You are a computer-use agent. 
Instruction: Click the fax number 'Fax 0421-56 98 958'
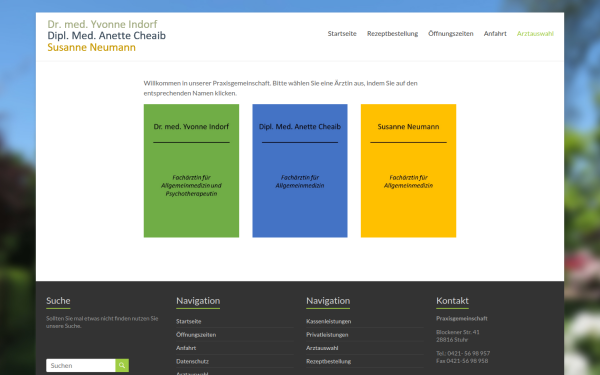(462, 361)
